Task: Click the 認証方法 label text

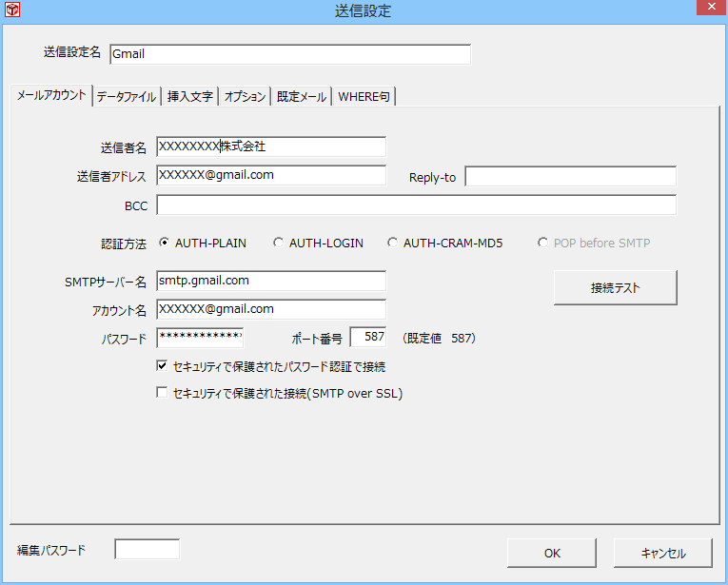Action: [124, 244]
